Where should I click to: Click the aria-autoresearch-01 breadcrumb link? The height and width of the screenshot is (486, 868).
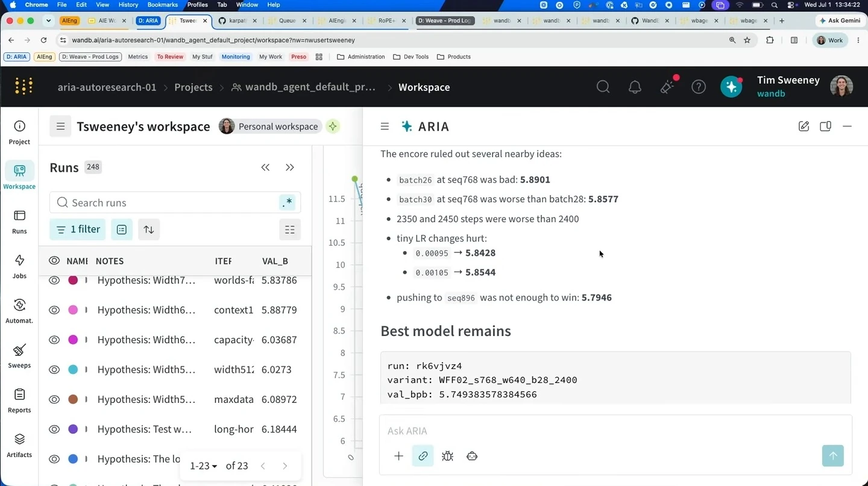pyautogui.click(x=107, y=87)
